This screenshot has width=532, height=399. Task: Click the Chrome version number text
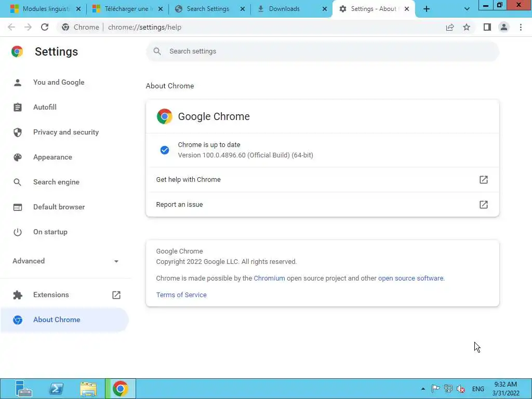tap(245, 155)
